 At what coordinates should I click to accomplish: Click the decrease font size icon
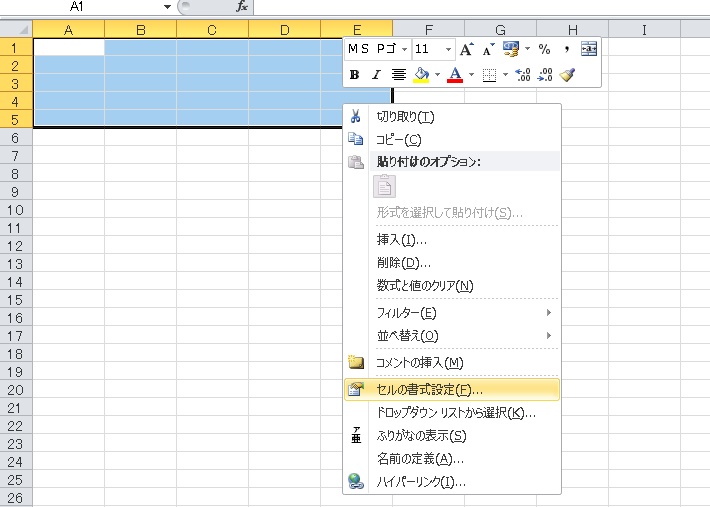pos(488,49)
